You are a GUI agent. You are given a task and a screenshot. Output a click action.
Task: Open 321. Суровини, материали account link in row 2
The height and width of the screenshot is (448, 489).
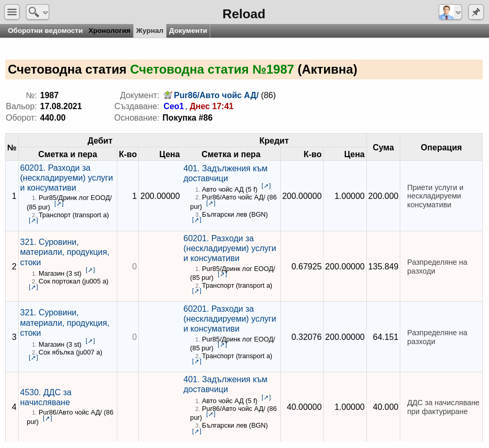[65, 252]
